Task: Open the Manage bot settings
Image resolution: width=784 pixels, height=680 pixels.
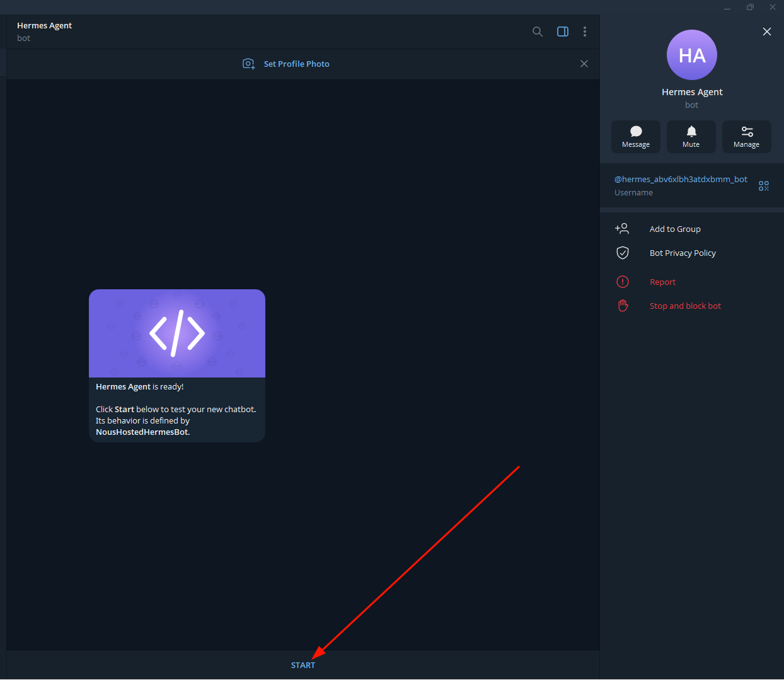Action: pos(747,137)
